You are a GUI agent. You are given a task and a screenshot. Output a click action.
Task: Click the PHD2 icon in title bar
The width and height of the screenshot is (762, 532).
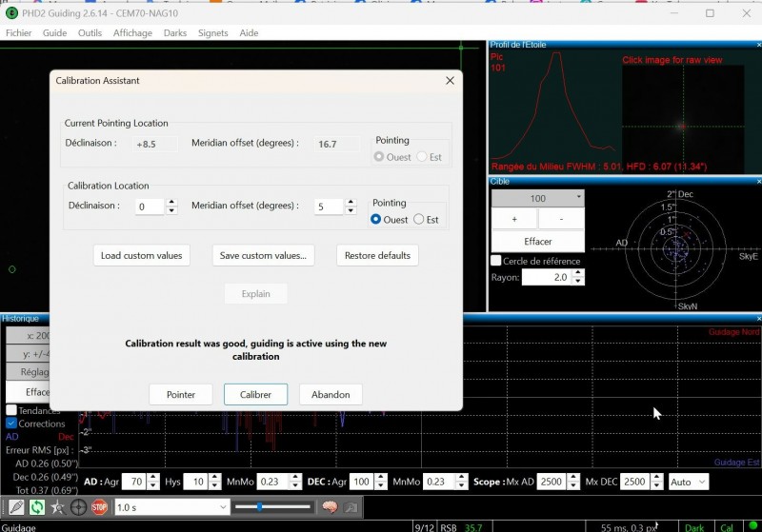(x=11, y=13)
